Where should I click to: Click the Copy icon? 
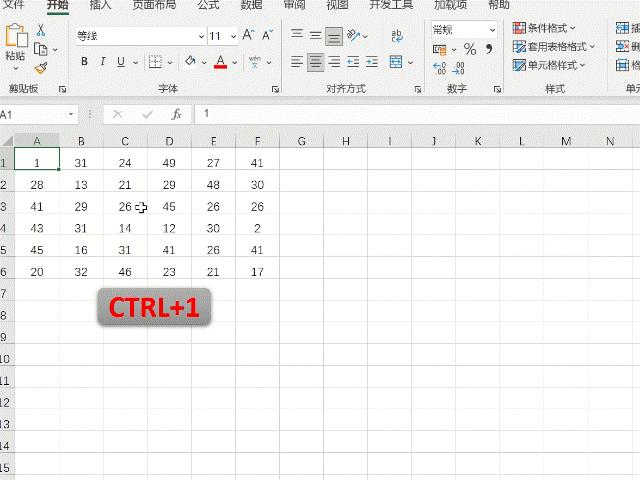pos(40,49)
